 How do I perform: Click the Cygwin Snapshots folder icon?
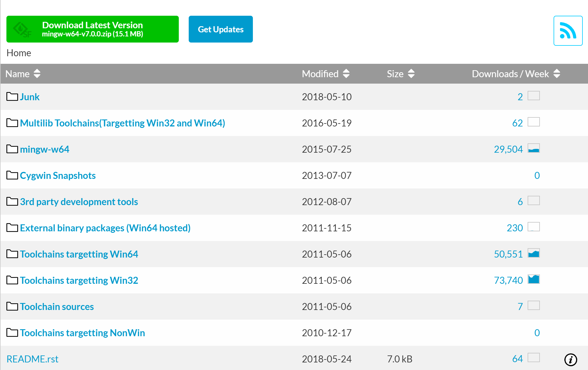click(12, 175)
